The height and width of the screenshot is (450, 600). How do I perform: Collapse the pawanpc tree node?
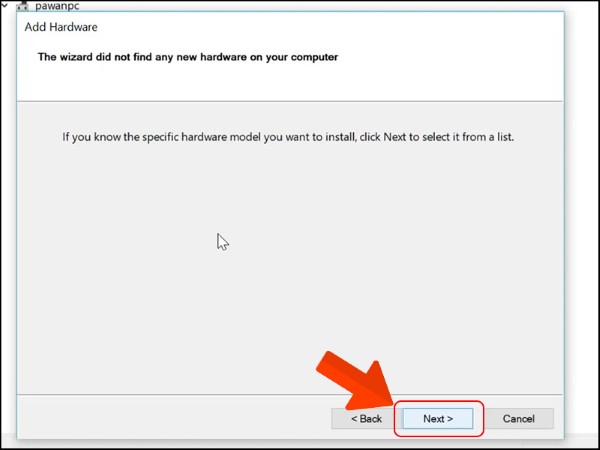pos(6,5)
